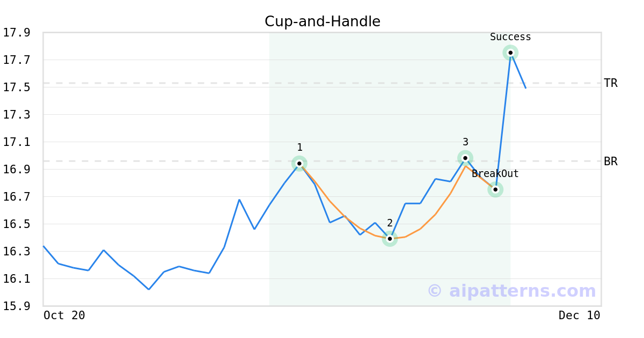Click the 16.5 y-axis label

coord(17,224)
